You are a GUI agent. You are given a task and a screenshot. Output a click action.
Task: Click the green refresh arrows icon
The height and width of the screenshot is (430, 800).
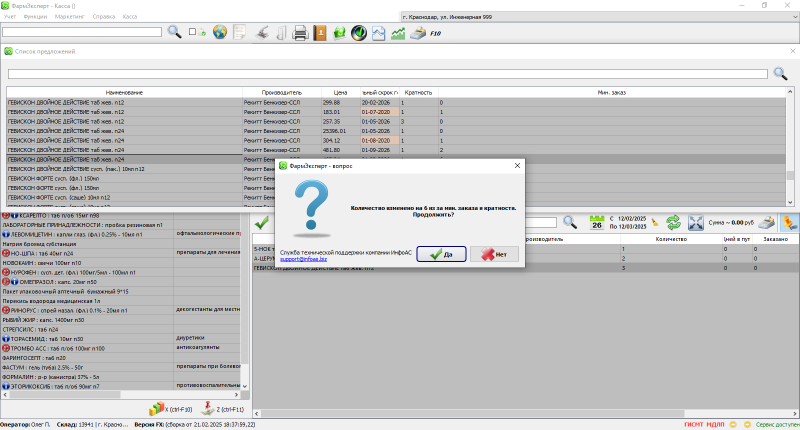point(673,222)
